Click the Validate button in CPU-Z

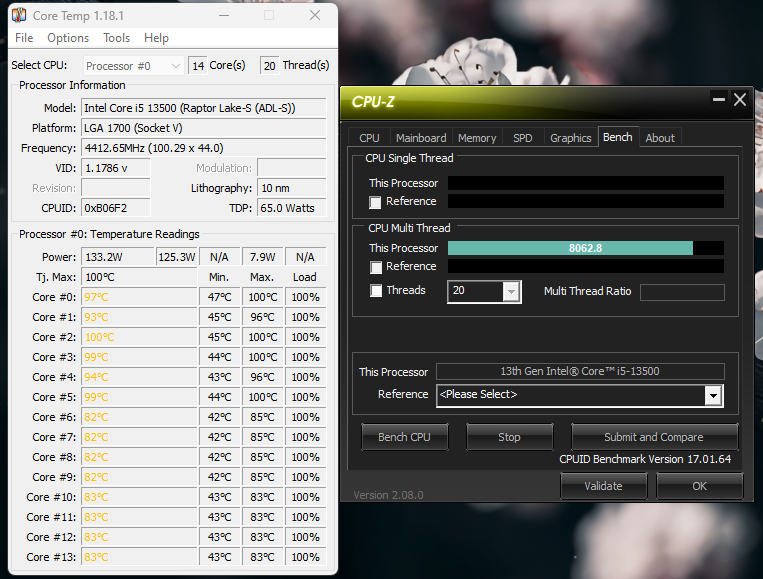point(603,486)
